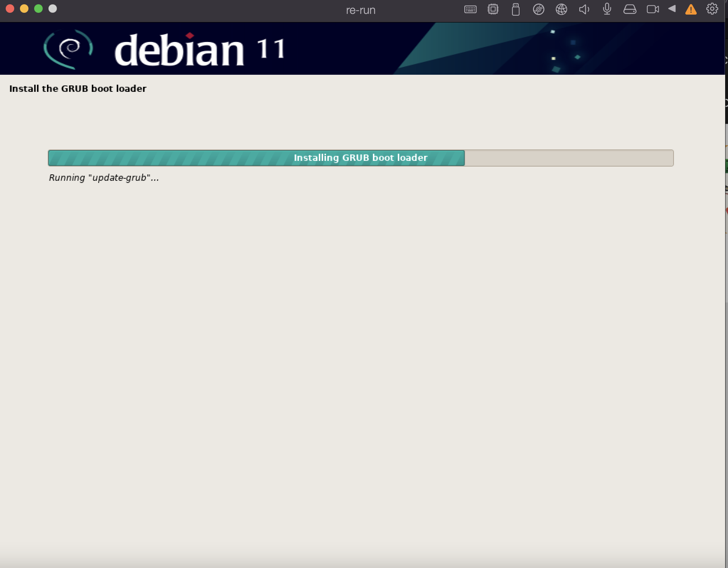Viewport: 728px width, 568px height.
Task: Click the gray circle window button
Action: 53,9
